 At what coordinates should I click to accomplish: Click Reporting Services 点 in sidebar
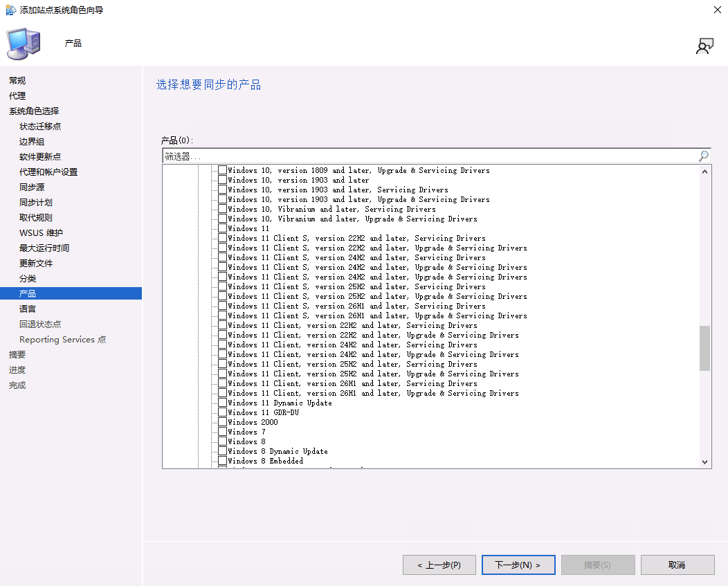pyautogui.click(x=63, y=340)
